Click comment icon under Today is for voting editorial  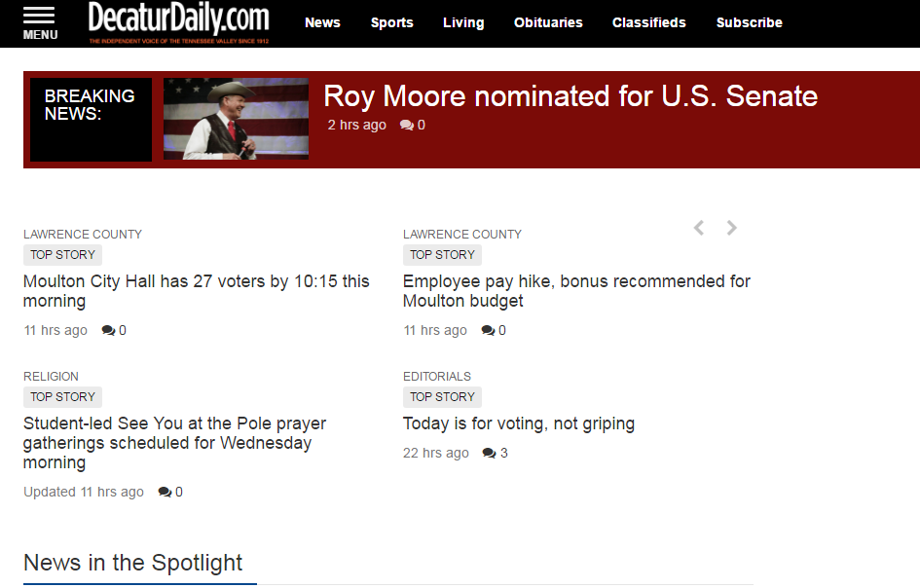489,454
